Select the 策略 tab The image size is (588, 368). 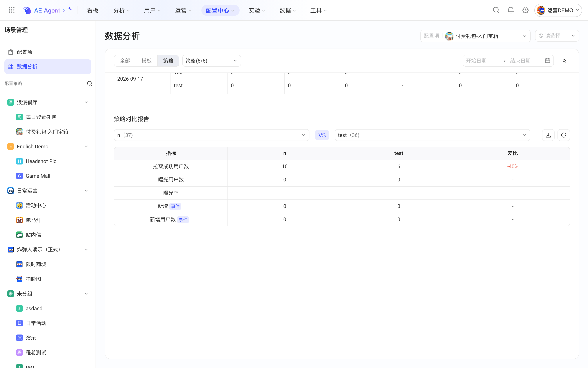pyautogui.click(x=168, y=61)
